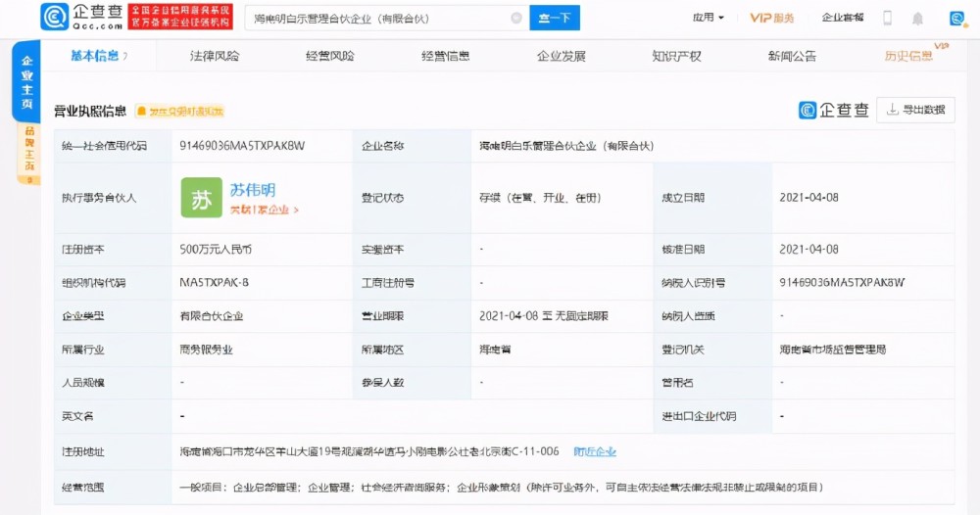Open the 苏伟明 person link

point(253,190)
